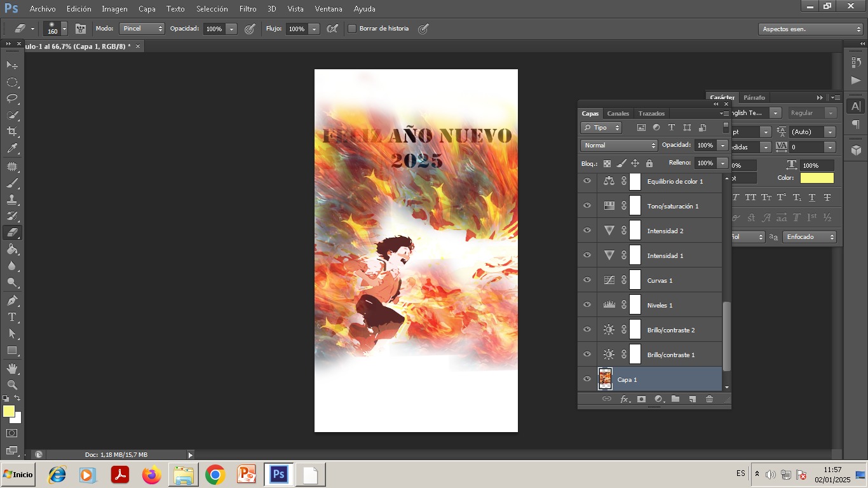This screenshot has height=488, width=868.
Task: Click the Windows Inicio start button
Action: click(x=18, y=475)
